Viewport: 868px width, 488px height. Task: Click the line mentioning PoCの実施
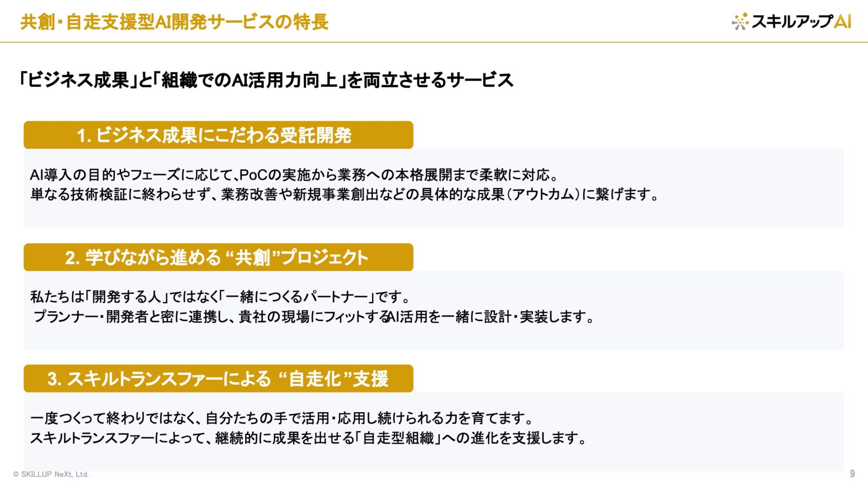tap(294, 175)
